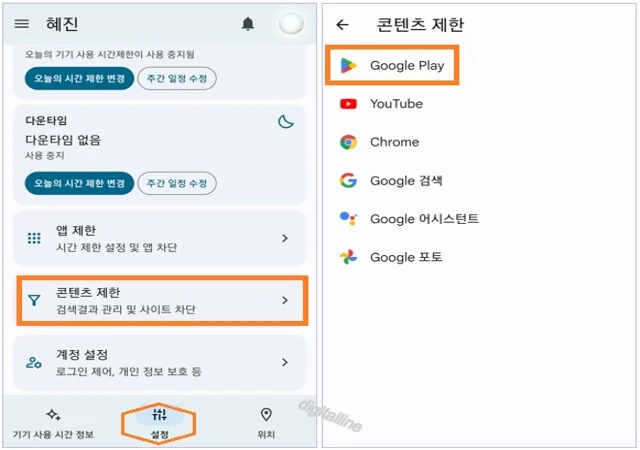Click 오늘의 기기 사용 시간제한이 사용 중지됨 text

point(109,54)
